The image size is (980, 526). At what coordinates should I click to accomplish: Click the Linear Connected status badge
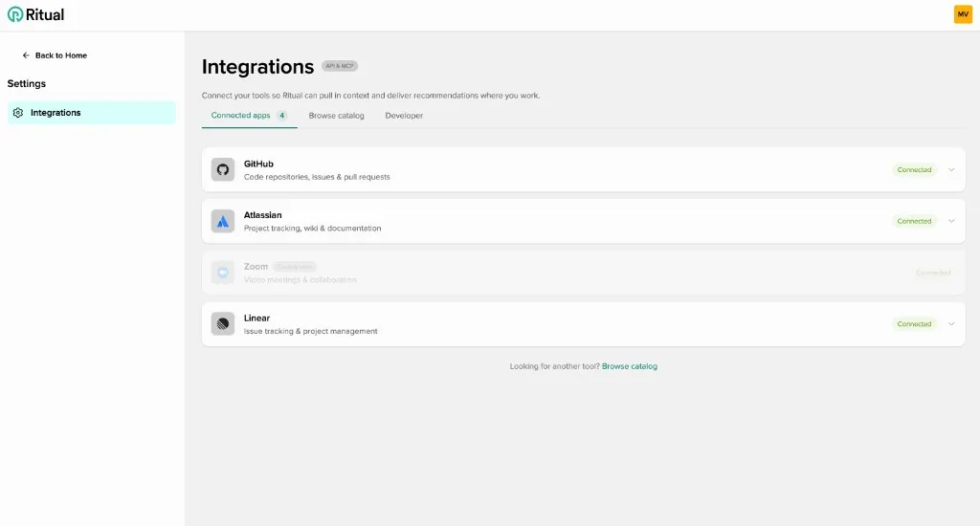point(914,323)
